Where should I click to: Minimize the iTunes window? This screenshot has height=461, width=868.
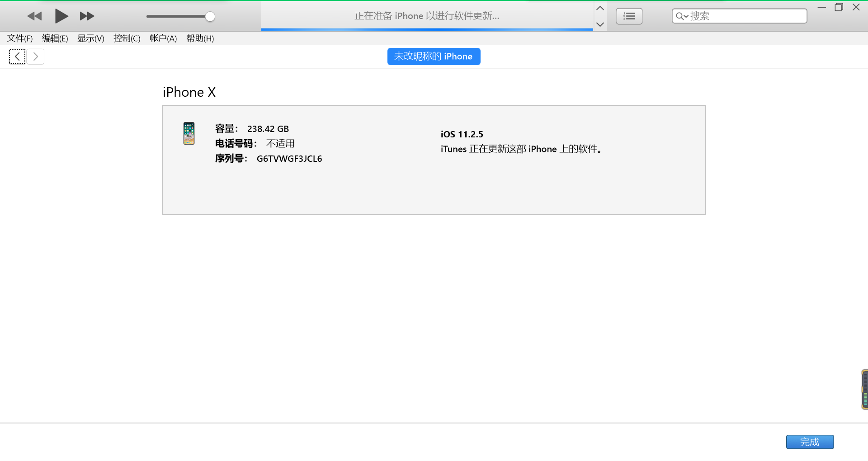pyautogui.click(x=822, y=7)
